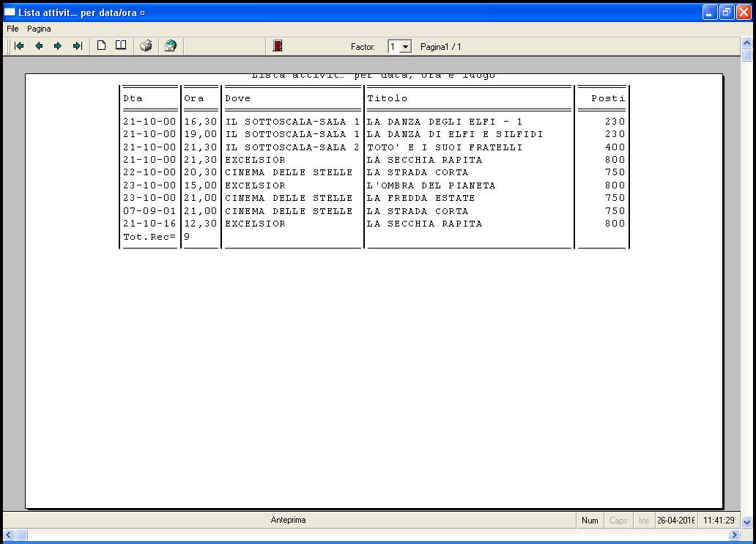Screen dimensions: 756x544
Task: Go to next page arrow icon
Action: point(58,46)
